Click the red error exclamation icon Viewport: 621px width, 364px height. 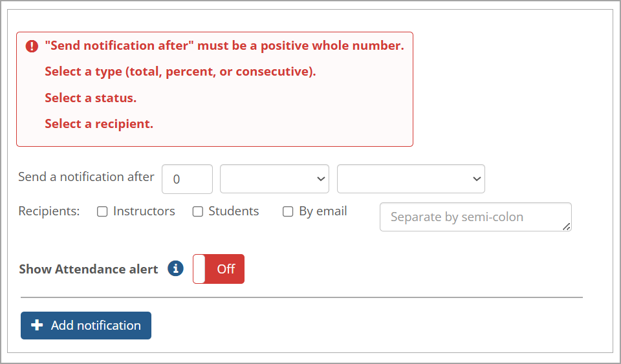coord(32,47)
